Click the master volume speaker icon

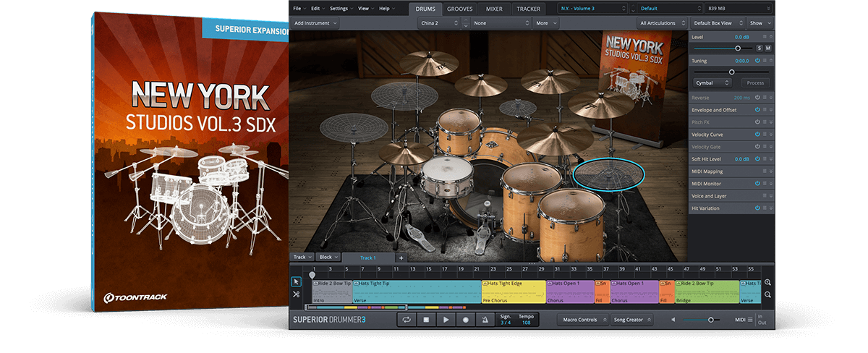[674, 319]
